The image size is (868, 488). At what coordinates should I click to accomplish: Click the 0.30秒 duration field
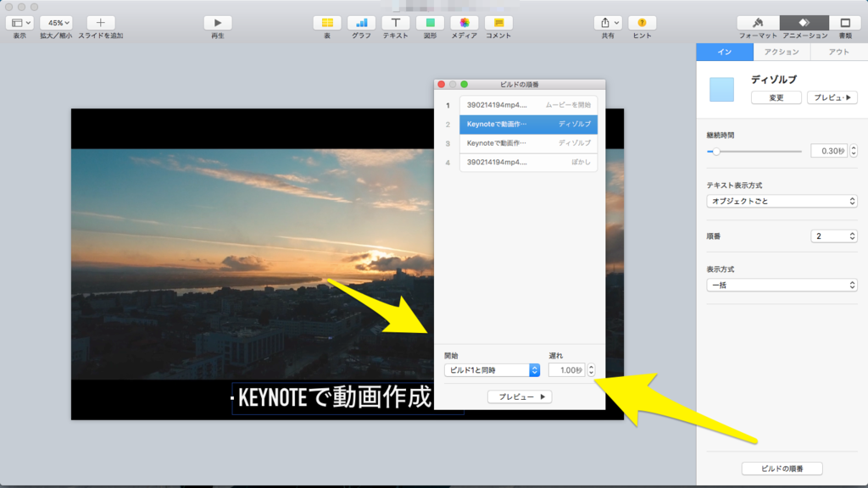tap(829, 151)
